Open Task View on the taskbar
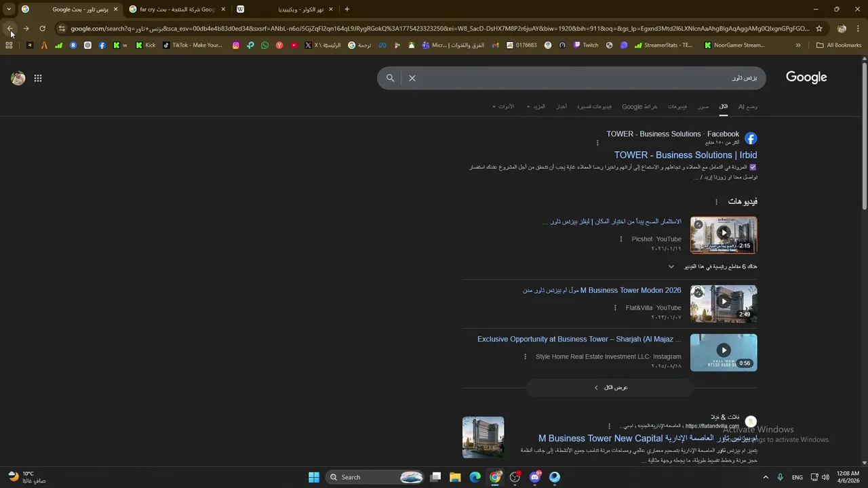 pos(435,477)
